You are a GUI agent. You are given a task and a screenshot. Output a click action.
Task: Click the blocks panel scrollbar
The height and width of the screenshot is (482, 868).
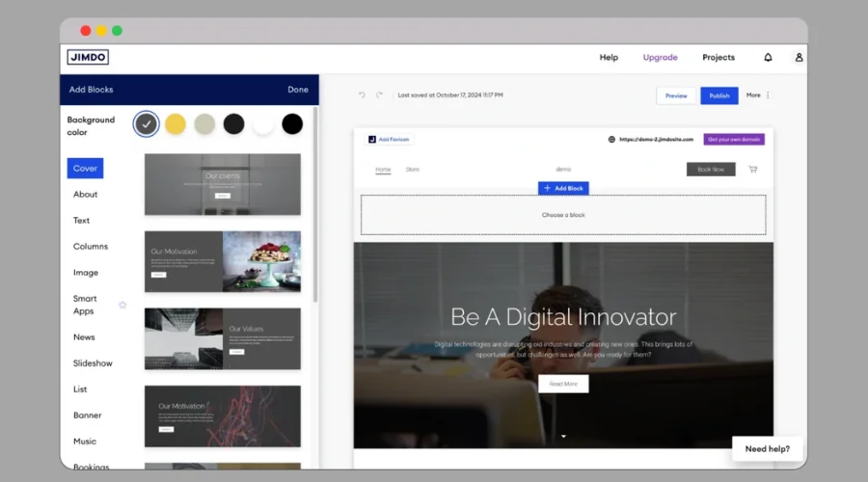[x=315, y=204]
